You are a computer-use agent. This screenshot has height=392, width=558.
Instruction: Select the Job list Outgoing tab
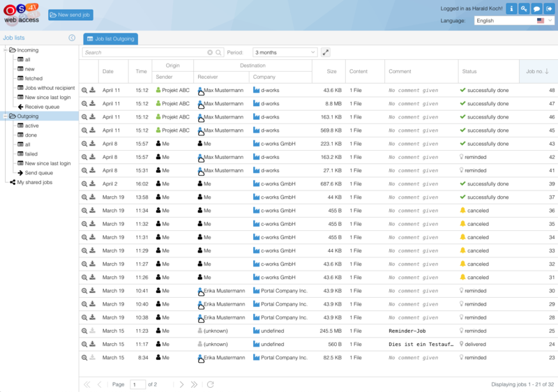110,39
